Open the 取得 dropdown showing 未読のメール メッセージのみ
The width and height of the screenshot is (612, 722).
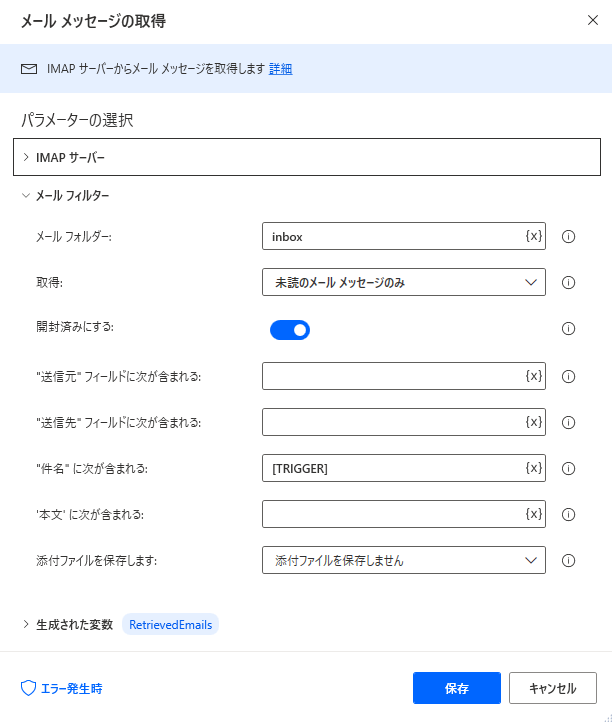404,282
